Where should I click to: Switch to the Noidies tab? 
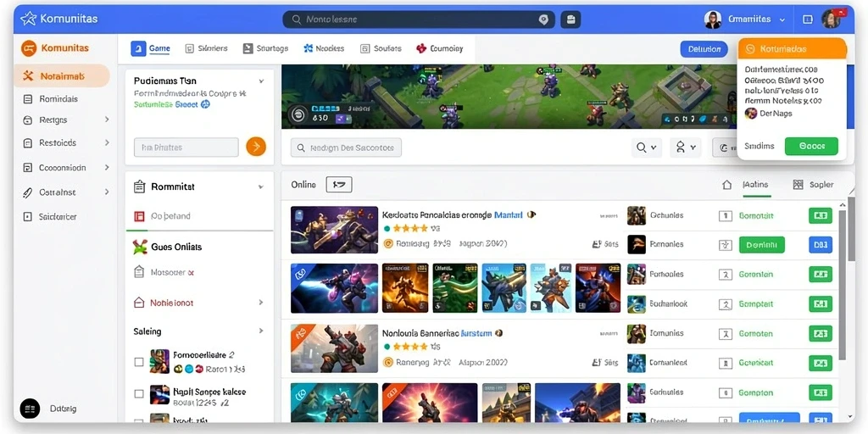(x=324, y=48)
